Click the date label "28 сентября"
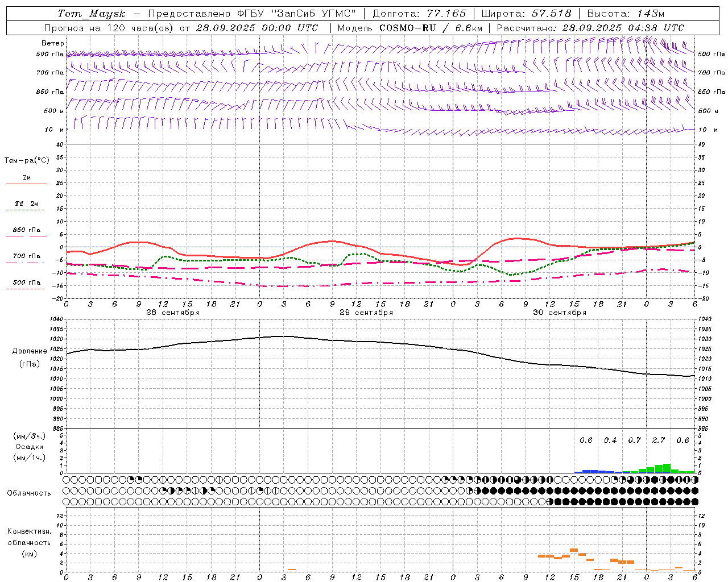Image resolution: width=728 pixels, height=582 pixels. tap(172, 313)
